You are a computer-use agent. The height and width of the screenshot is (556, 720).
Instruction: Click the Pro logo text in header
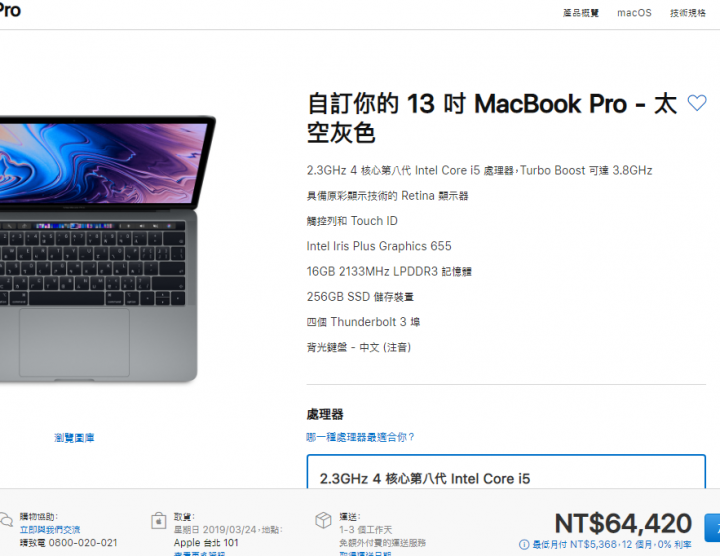tap(10, 10)
